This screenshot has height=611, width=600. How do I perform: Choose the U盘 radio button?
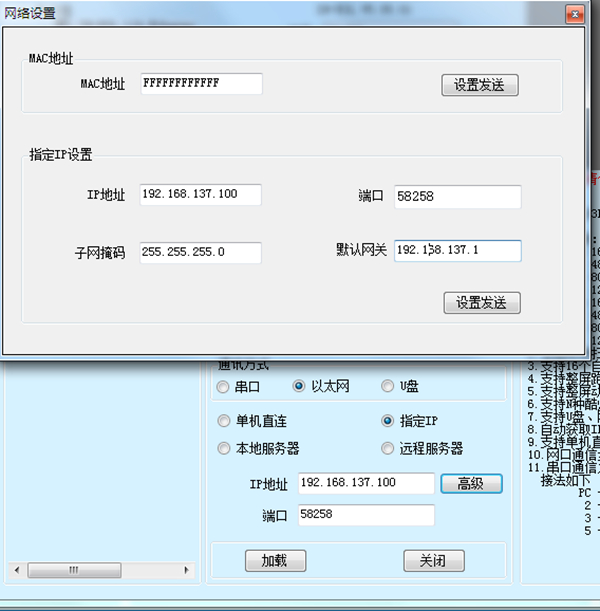click(x=388, y=387)
